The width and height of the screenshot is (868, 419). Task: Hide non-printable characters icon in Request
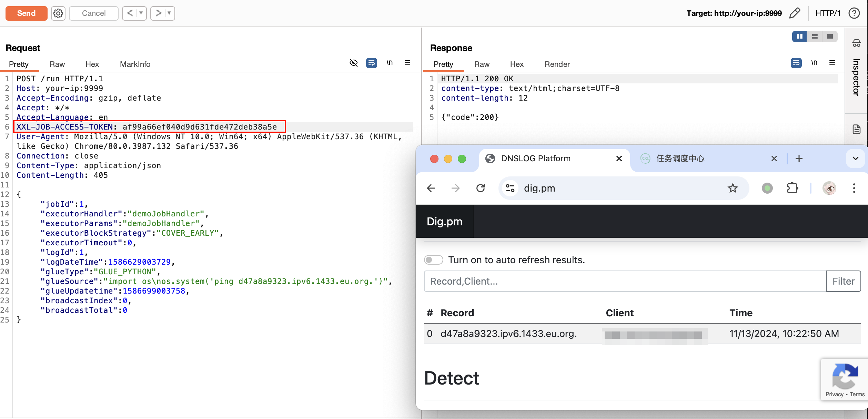click(x=354, y=63)
